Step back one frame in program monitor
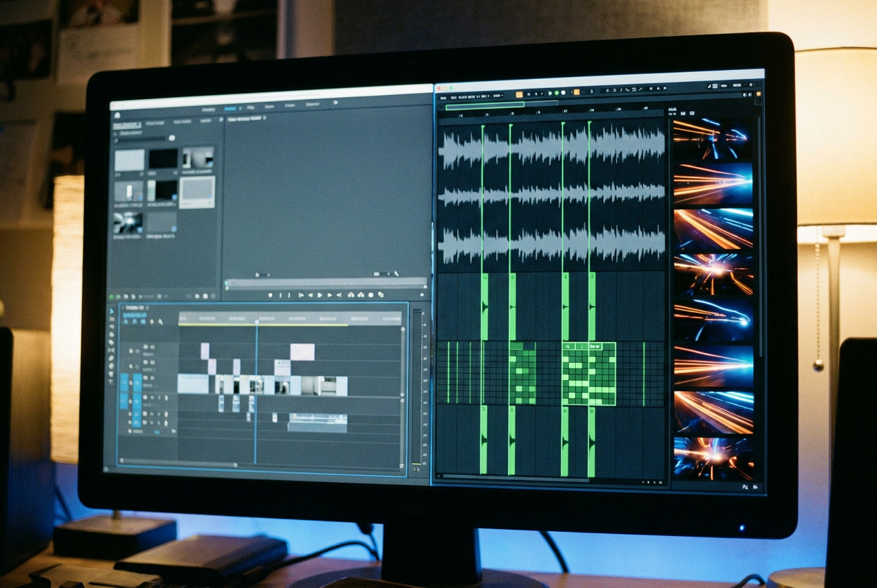The image size is (877, 588). pyautogui.click(x=310, y=295)
